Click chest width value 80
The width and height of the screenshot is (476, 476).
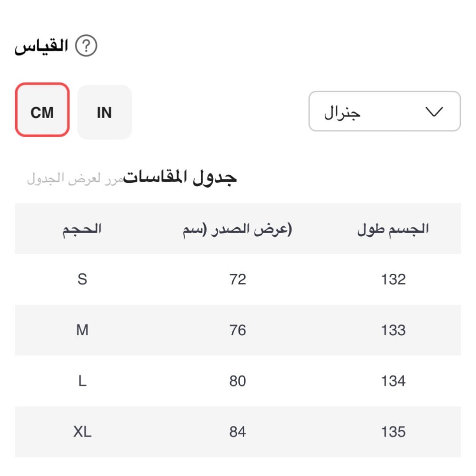238,381
